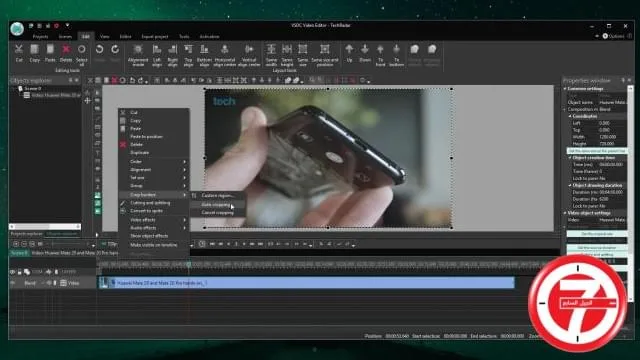Expand the Video effects submenu

[x=154, y=220]
